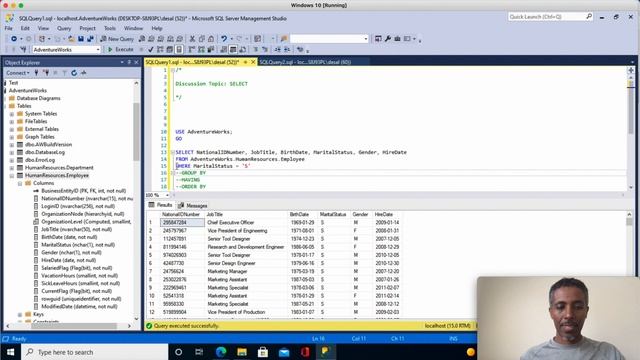Open the File menu
The image size is (640, 360).
(9, 28)
